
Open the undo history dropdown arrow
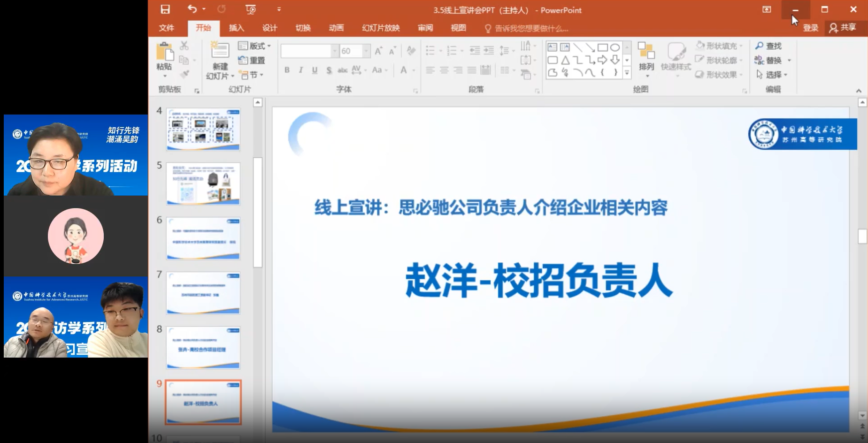pos(204,9)
